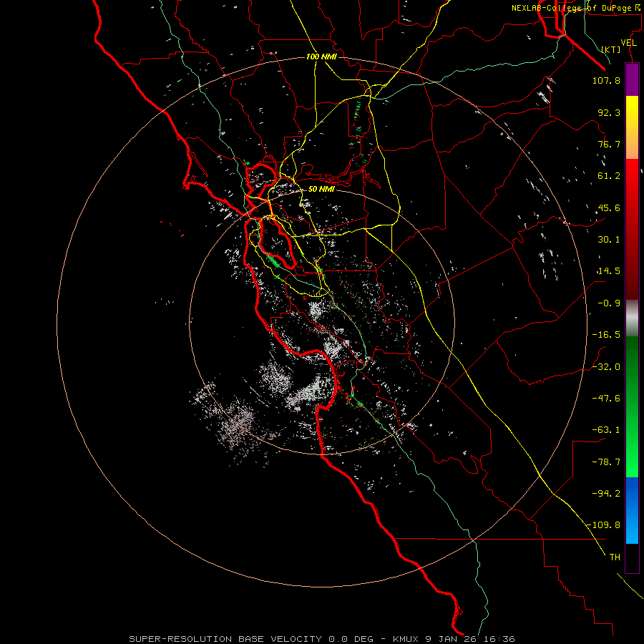Viewport: 644px width, 644px height.
Task: Click the 107.8 value on the velocity scale
Action: tap(606, 80)
